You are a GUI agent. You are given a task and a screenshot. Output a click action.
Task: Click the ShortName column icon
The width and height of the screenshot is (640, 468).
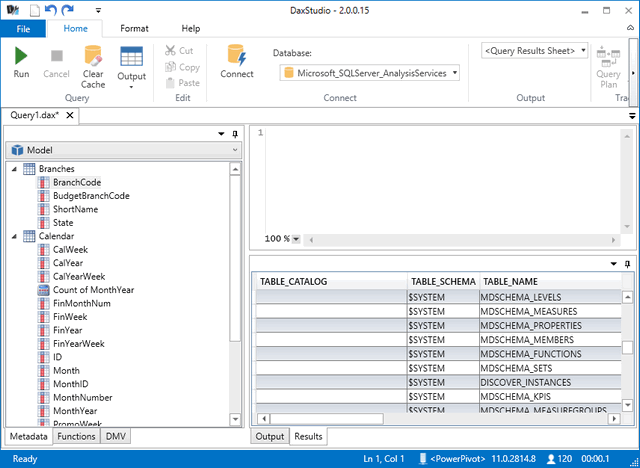(x=44, y=209)
